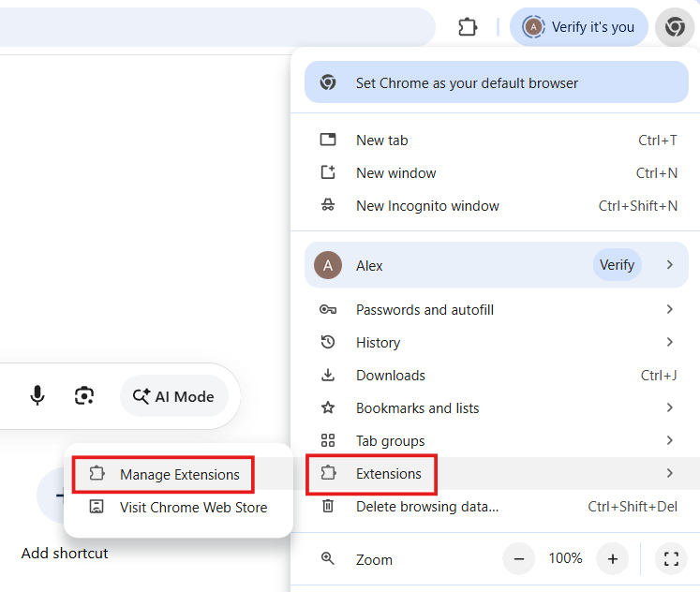
Task: Click the New window icon
Action: point(328,172)
